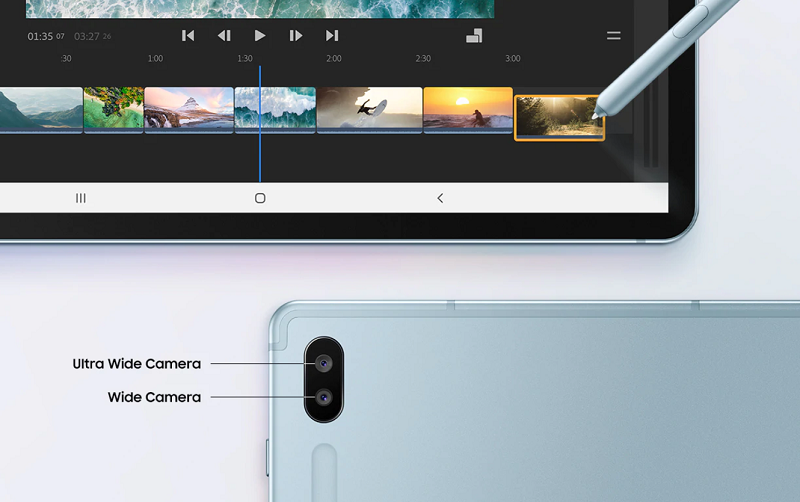Skip to the end of the video

332,36
